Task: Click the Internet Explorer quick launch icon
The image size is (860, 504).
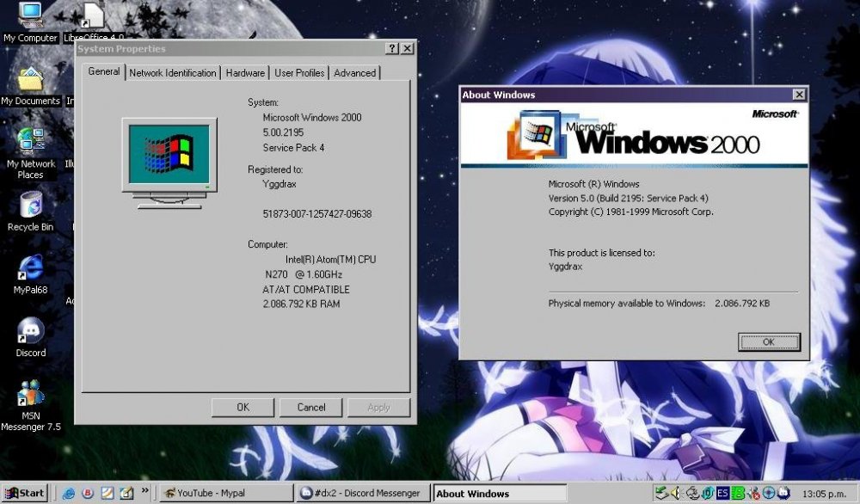Action: coord(69,494)
